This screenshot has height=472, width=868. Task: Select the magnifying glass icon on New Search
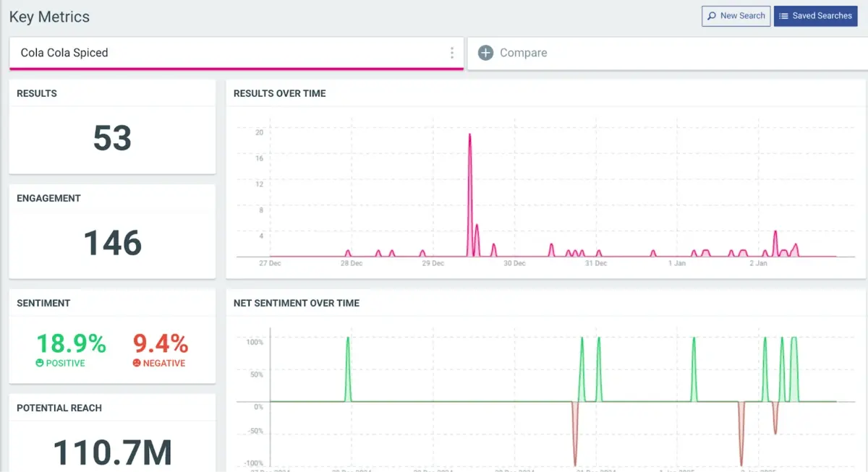[712, 16]
